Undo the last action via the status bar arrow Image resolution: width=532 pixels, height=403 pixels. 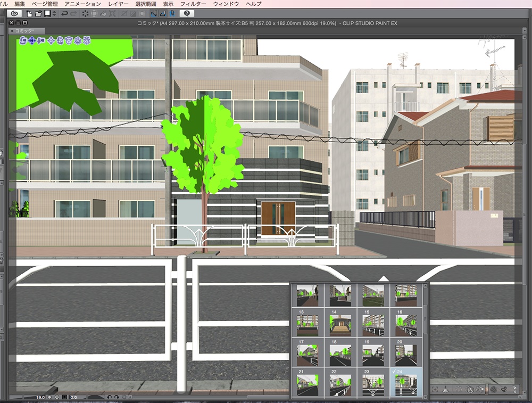(109, 397)
